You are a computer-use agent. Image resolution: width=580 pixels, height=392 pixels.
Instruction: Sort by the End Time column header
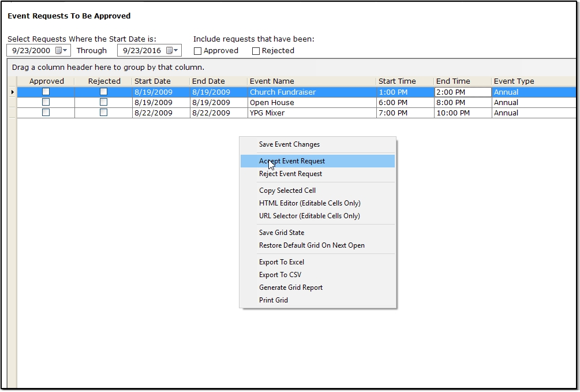[x=463, y=81]
